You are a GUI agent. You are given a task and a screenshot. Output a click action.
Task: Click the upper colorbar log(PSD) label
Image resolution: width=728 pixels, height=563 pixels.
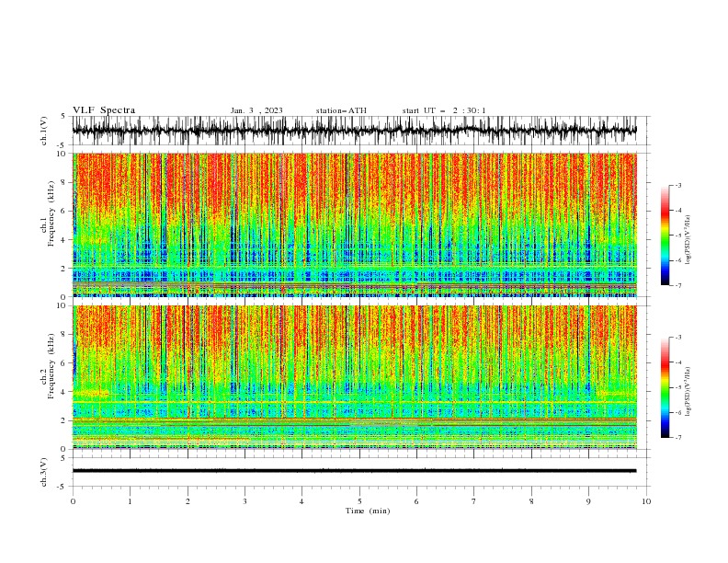688,240
